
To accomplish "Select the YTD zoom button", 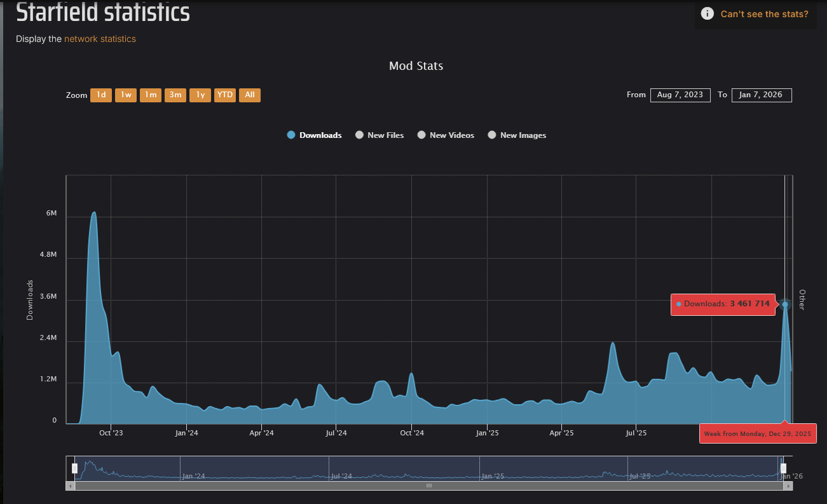I will coord(225,95).
